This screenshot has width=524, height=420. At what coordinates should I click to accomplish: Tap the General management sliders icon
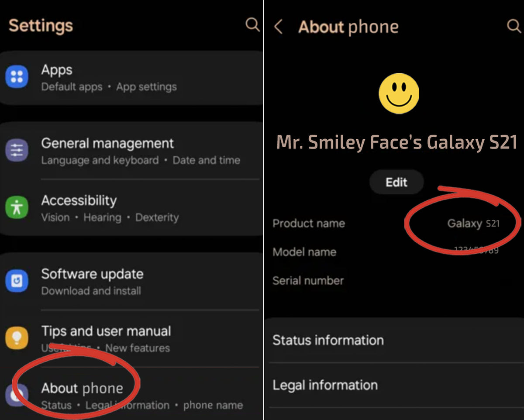click(x=17, y=151)
